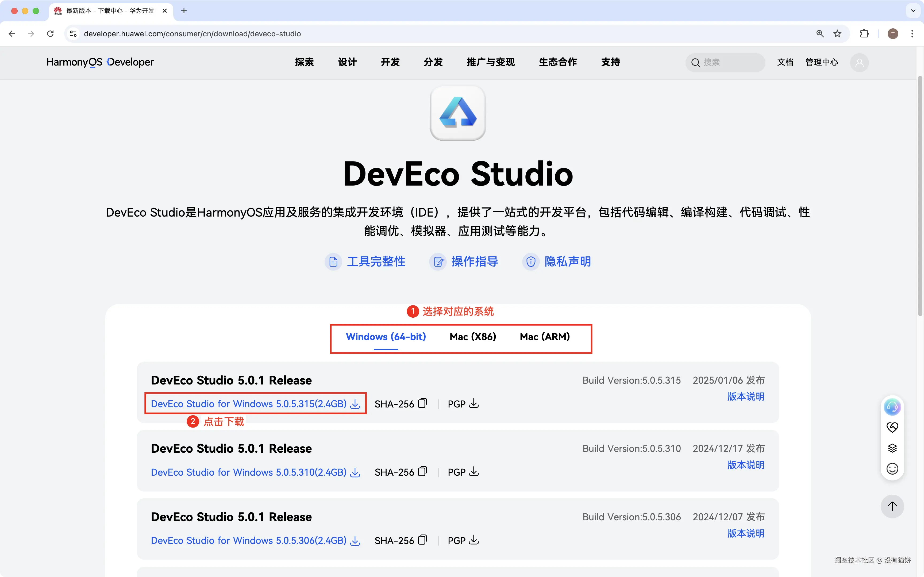Select the Mac (X86) tab
Image resolution: width=924 pixels, height=577 pixels.
pyautogui.click(x=473, y=337)
